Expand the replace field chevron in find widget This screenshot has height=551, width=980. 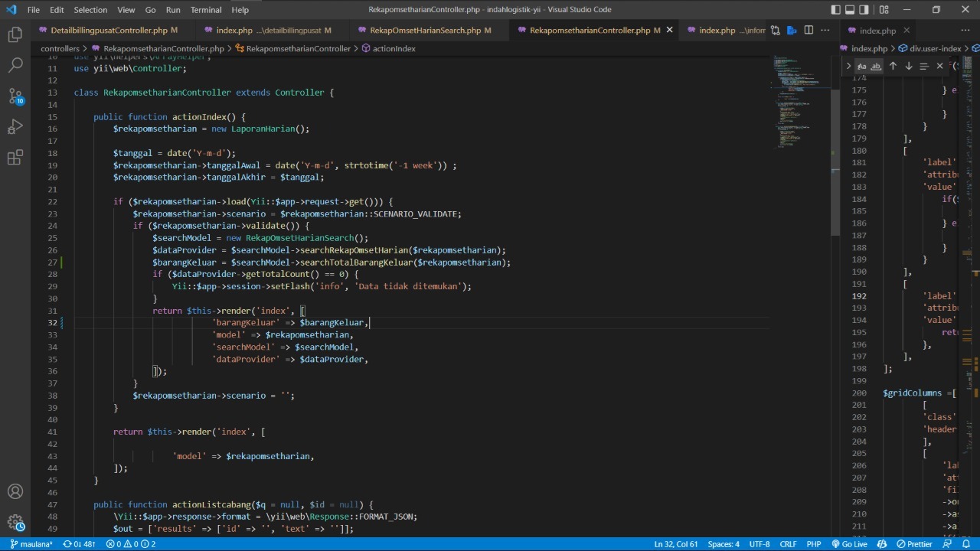tap(848, 67)
